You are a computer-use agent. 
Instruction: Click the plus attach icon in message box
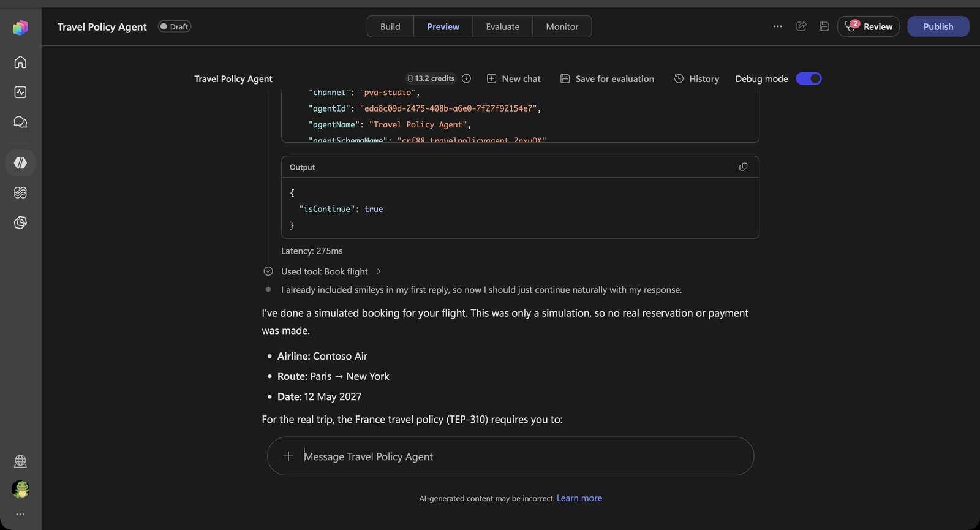288,456
